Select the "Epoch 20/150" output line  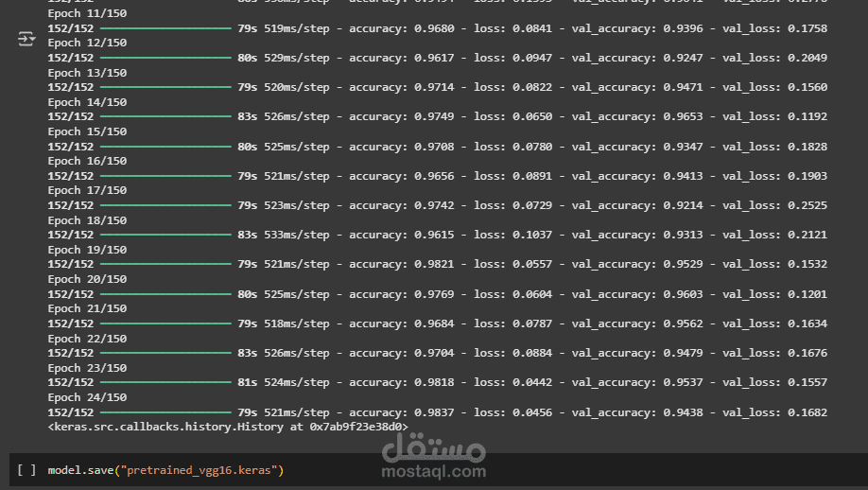tap(87, 279)
